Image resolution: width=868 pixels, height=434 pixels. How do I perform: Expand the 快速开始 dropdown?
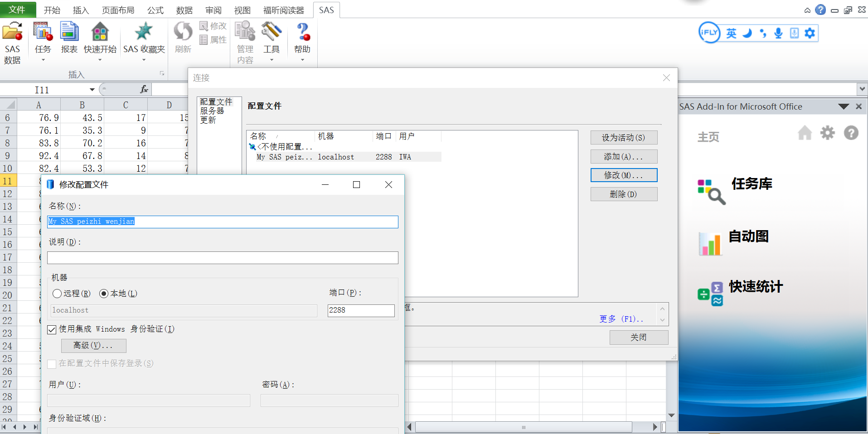(x=100, y=60)
